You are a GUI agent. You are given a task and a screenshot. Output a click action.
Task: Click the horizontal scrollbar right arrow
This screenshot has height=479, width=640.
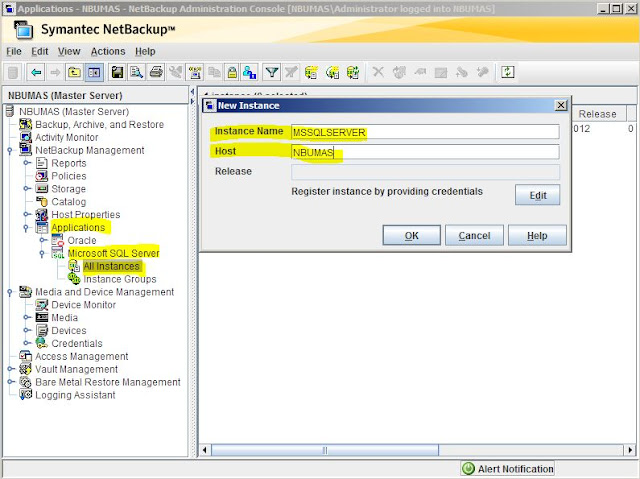pos(630,450)
